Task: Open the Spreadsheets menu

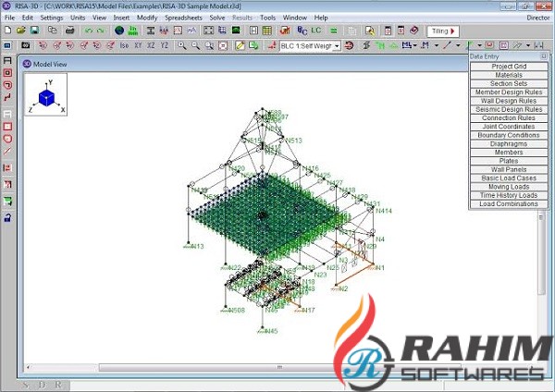Action: point(183,18)
